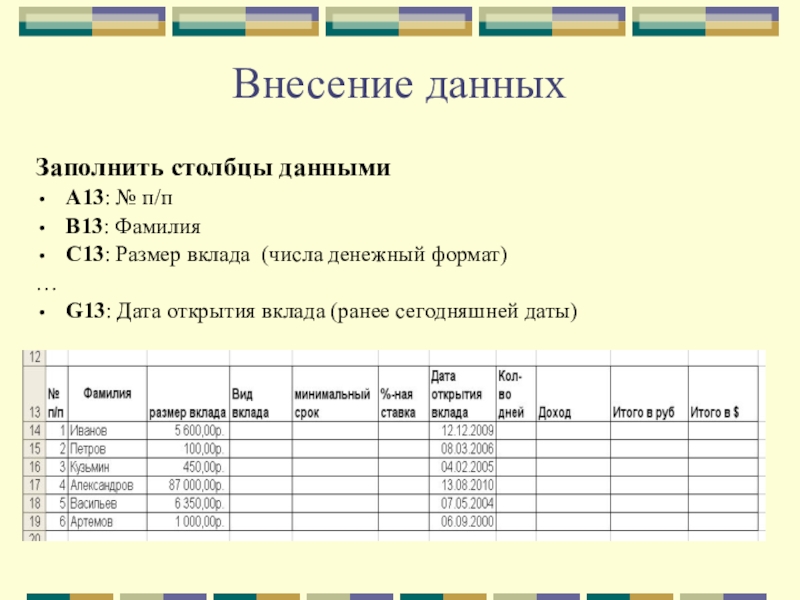Select row header 17

click(35, 485)
